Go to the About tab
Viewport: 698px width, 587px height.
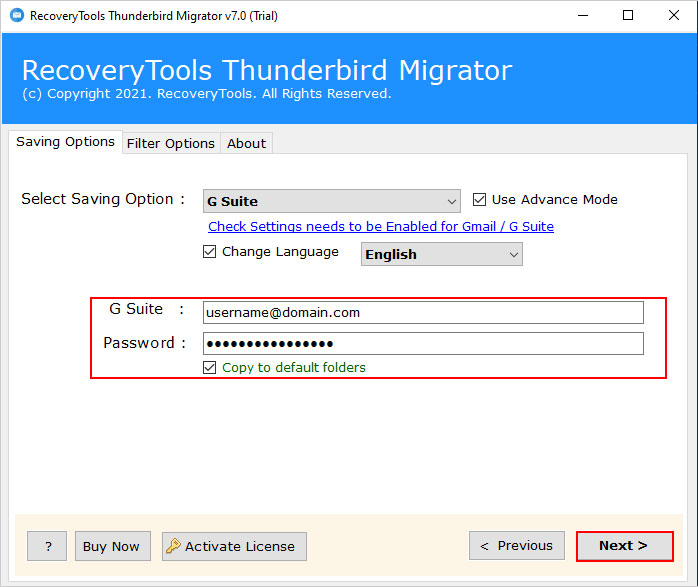[x=246, y=143]
